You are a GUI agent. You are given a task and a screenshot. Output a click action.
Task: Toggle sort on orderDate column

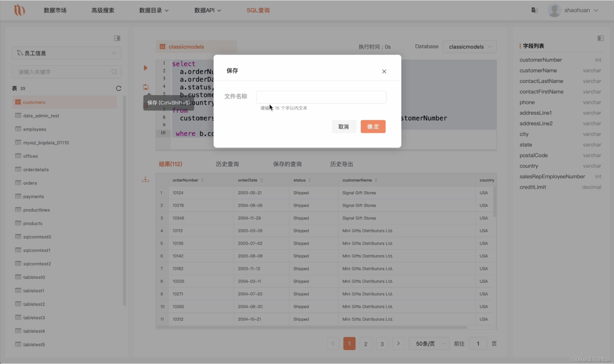tap(261, 180)
